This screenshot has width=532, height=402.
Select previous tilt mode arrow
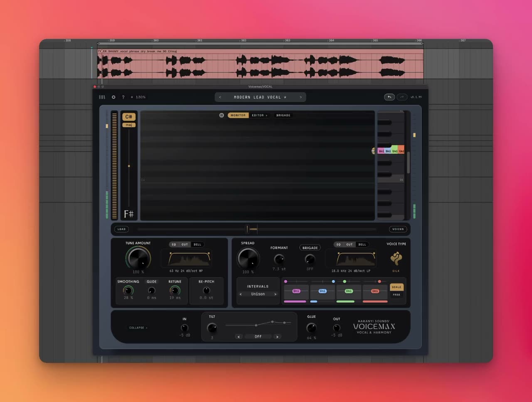[239, 336]
